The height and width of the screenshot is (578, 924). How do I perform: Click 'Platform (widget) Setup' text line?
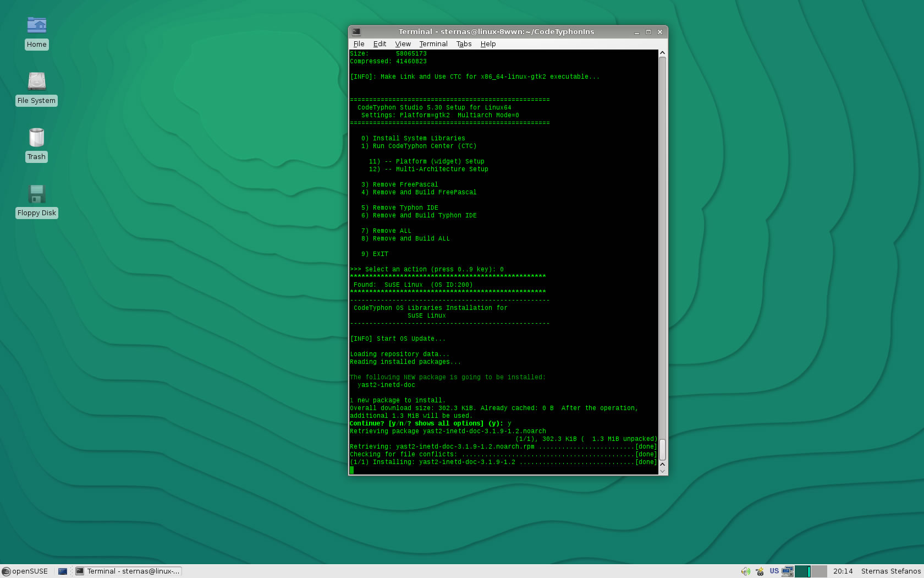click(x=440, y=162)
